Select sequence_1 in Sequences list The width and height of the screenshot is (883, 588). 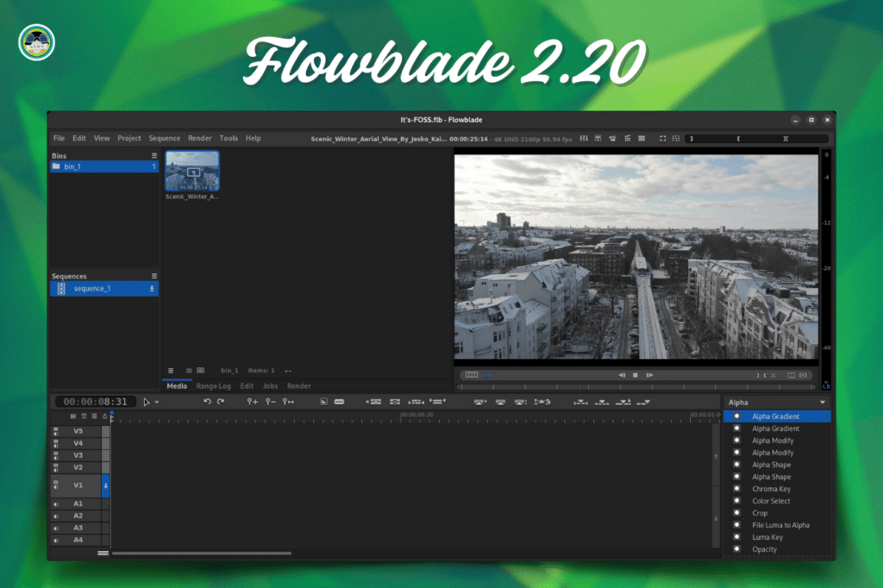(x=91, y=289)
